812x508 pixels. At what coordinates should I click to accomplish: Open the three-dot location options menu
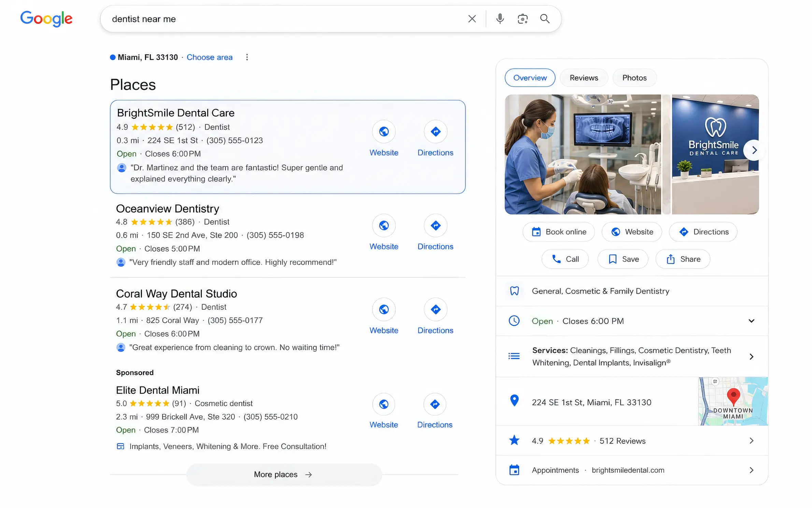click(x=247, y=57)
